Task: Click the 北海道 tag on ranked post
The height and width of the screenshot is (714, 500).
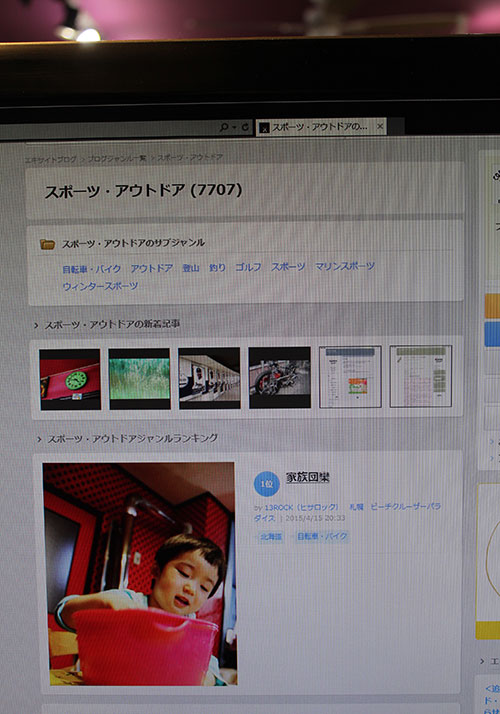Action: [270, 537]
